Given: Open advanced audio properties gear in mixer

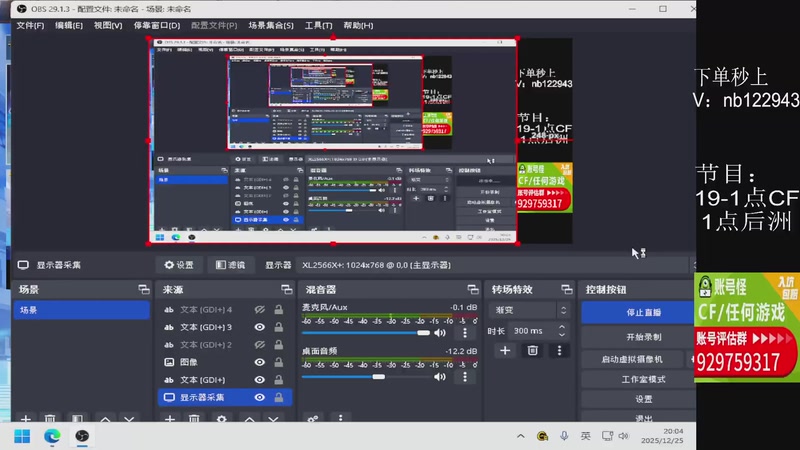Looking at the screenshot, I should click(x=313, y=419).
